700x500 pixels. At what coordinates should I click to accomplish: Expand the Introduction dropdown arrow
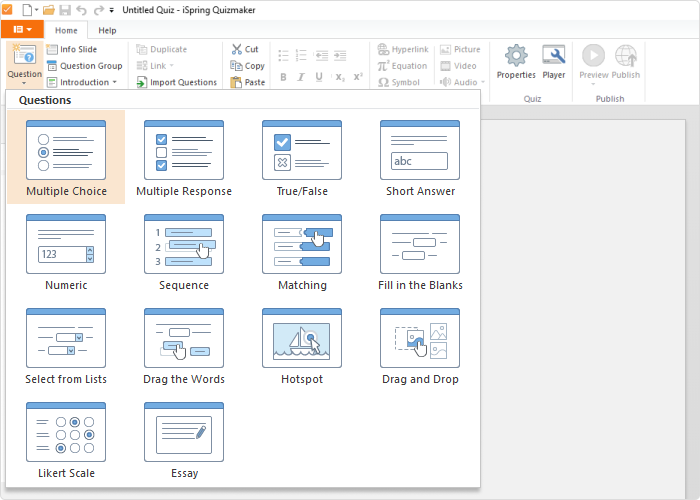coord(115,82)
